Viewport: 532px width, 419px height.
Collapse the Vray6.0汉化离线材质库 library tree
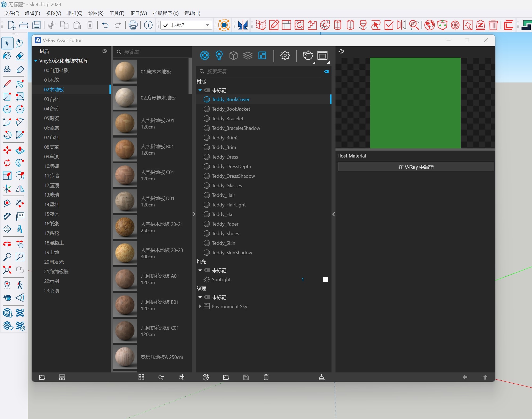click(36, 61)
